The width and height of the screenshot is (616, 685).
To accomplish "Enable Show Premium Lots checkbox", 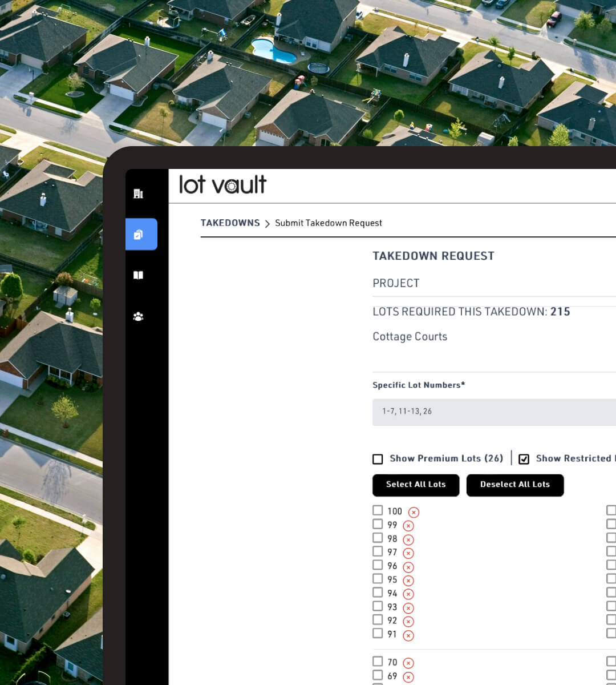I will (378, 459).
